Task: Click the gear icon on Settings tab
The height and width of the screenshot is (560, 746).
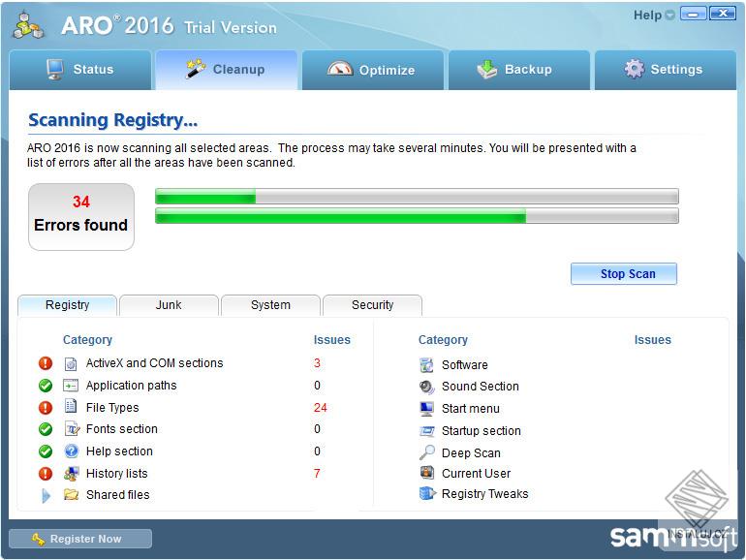Action: [x=635, y=69]
